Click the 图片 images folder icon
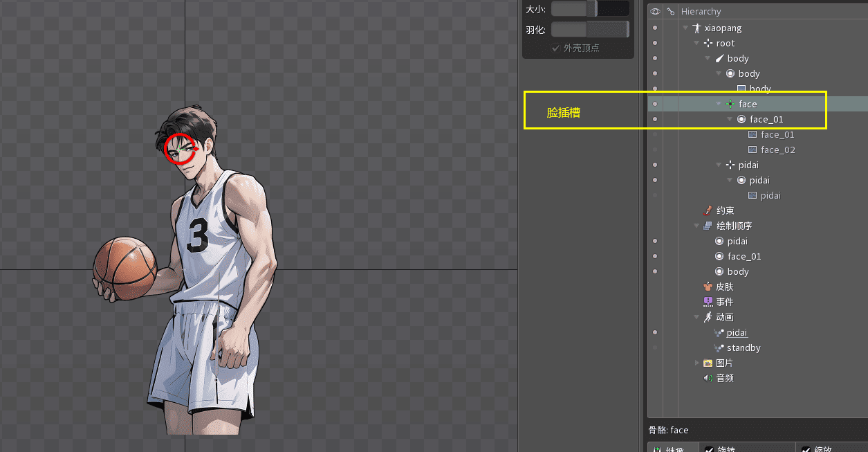 click(708, 363)
